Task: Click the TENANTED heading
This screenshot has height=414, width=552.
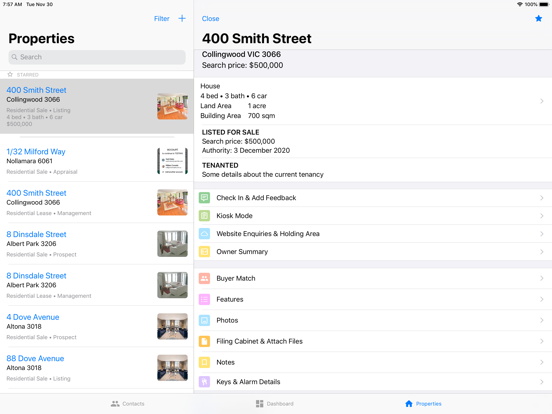Action: coord(220,165)
